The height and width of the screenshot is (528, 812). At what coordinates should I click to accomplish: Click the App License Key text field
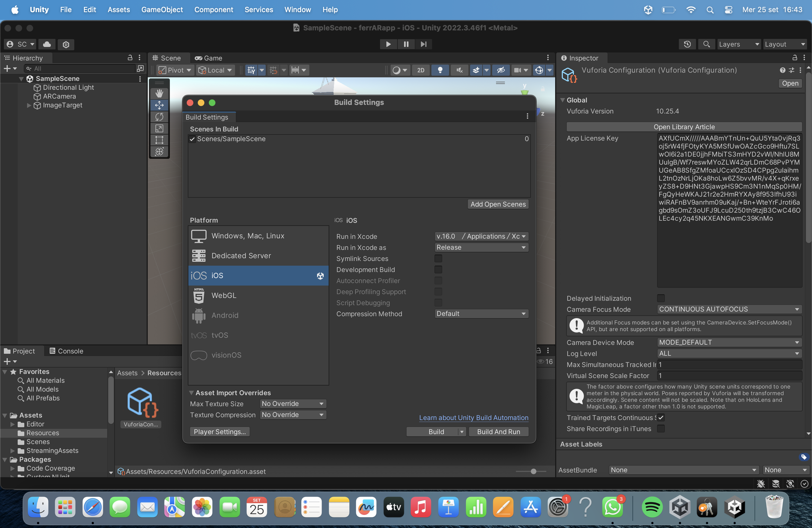[729, 210]
